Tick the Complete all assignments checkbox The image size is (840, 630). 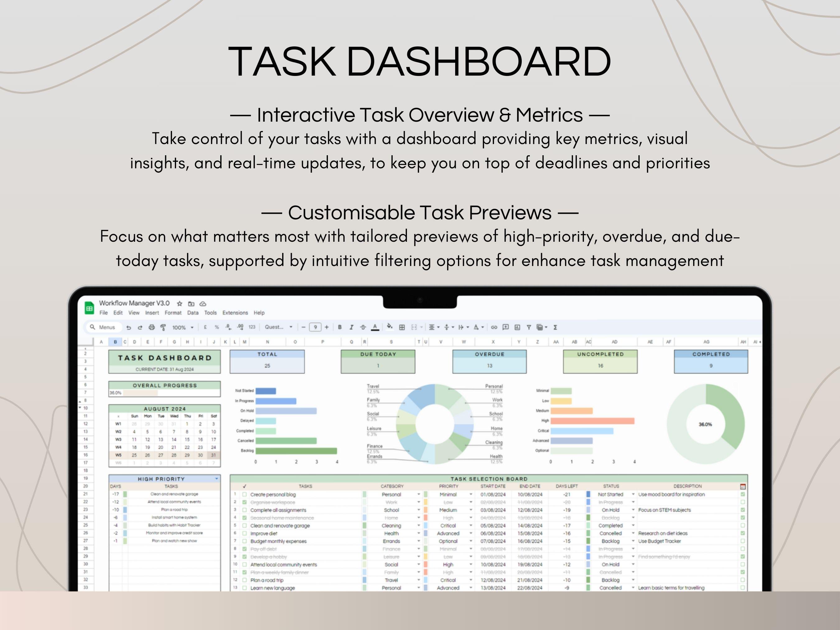coord(245,510)
